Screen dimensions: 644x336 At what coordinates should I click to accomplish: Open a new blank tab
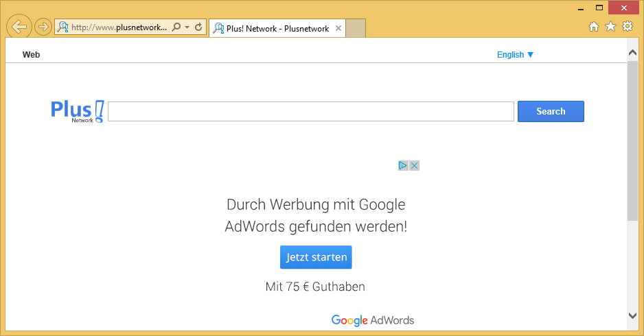pos(356,28)
